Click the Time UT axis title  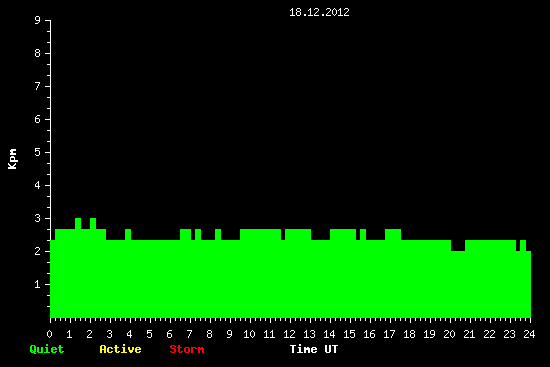pyautogui.click(x=314, y=349)
